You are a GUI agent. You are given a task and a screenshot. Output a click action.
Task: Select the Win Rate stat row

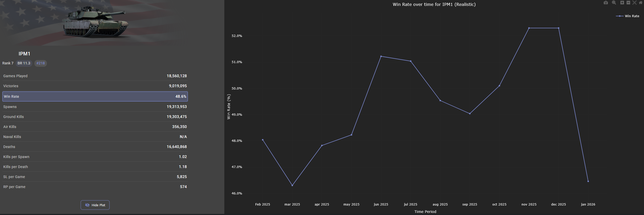pyautogui.click(x=95, y=96)
